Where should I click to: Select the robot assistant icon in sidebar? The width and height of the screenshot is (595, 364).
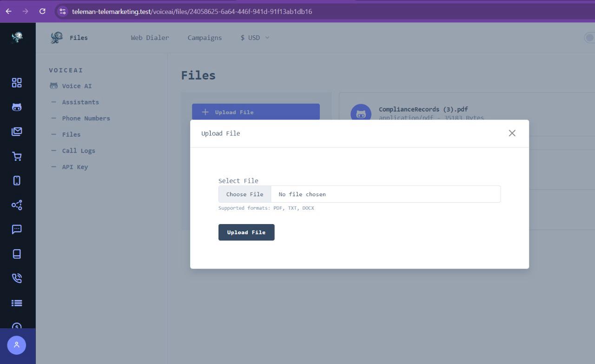pos(17,107)
